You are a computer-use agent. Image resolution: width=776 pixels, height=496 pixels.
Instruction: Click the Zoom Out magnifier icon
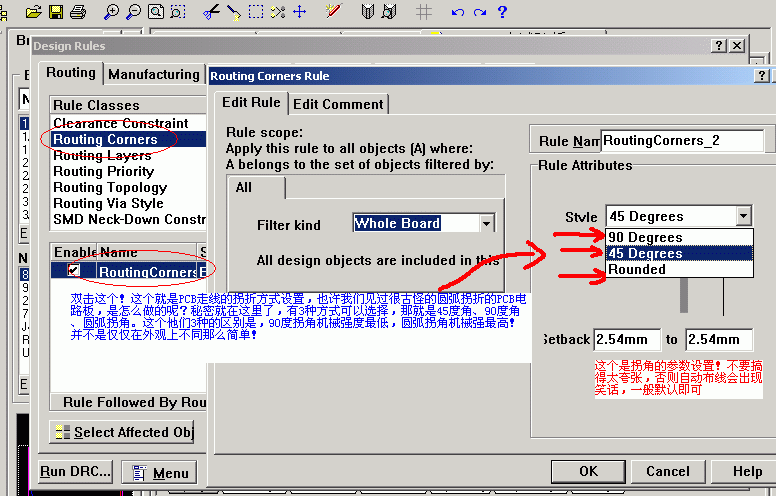click(133, 12)
